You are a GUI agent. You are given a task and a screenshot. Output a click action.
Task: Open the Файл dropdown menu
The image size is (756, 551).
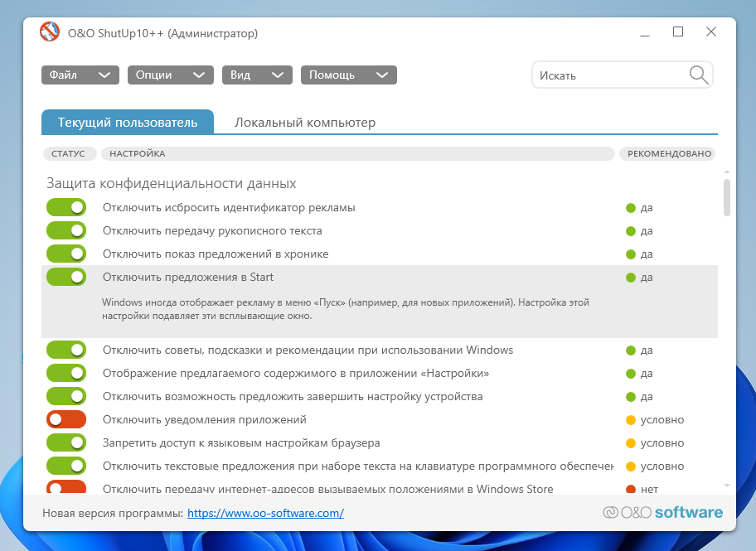click(80, 75)
